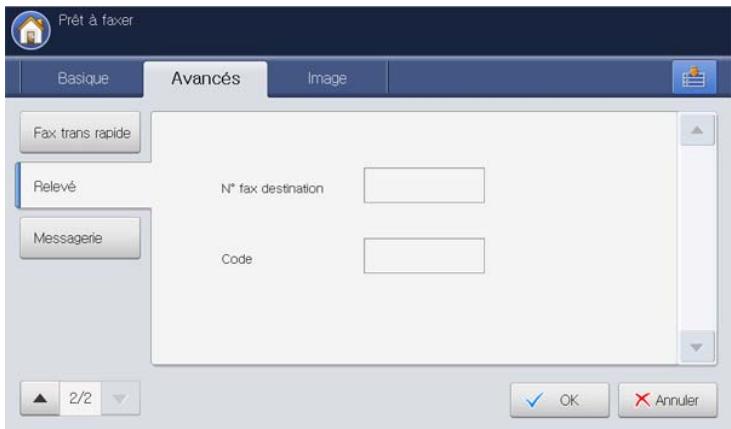Click the Prêt à faxer status text
The height and width of the screenshot is (429, 731).
pos(96,20)
